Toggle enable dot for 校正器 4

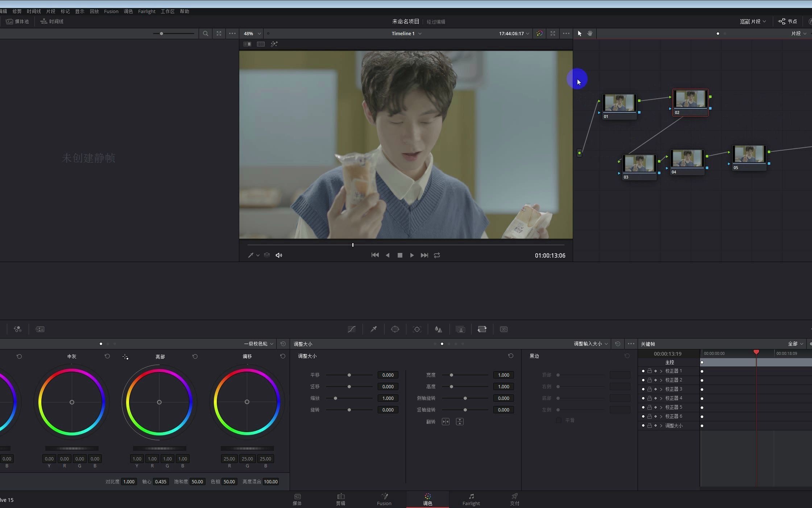click(x=643, y=398)
